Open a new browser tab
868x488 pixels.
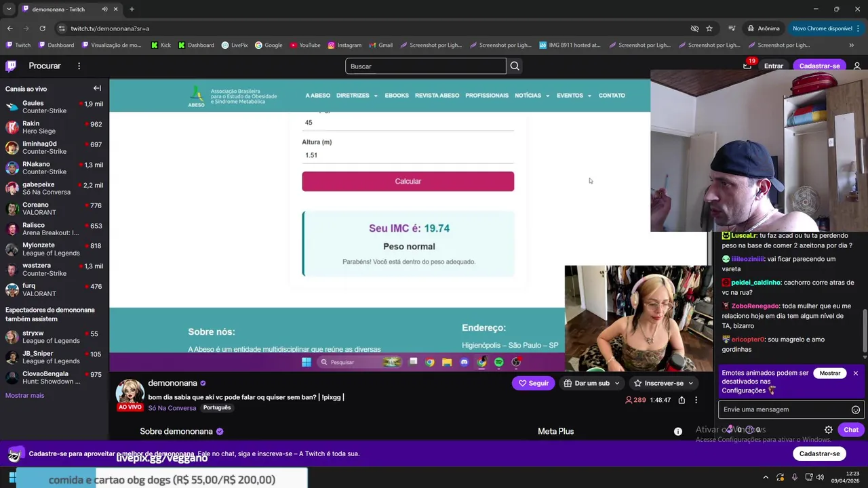coord(132,9)
